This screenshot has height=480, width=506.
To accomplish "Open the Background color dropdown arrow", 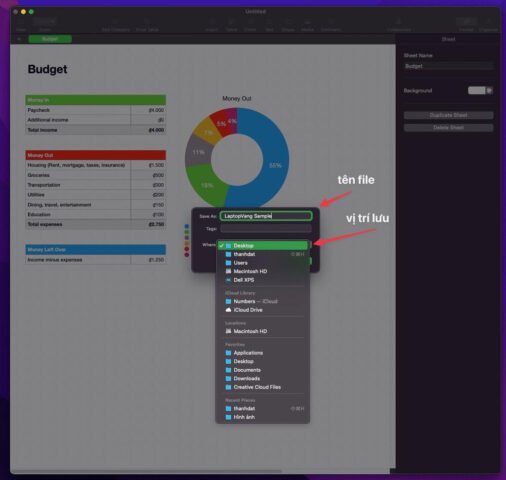I will click(x=489, y=90).
